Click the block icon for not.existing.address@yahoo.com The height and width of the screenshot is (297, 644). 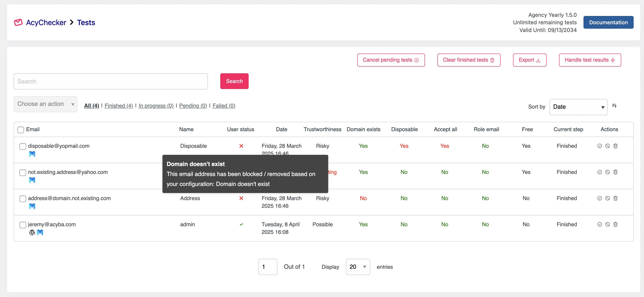point(608,172)
